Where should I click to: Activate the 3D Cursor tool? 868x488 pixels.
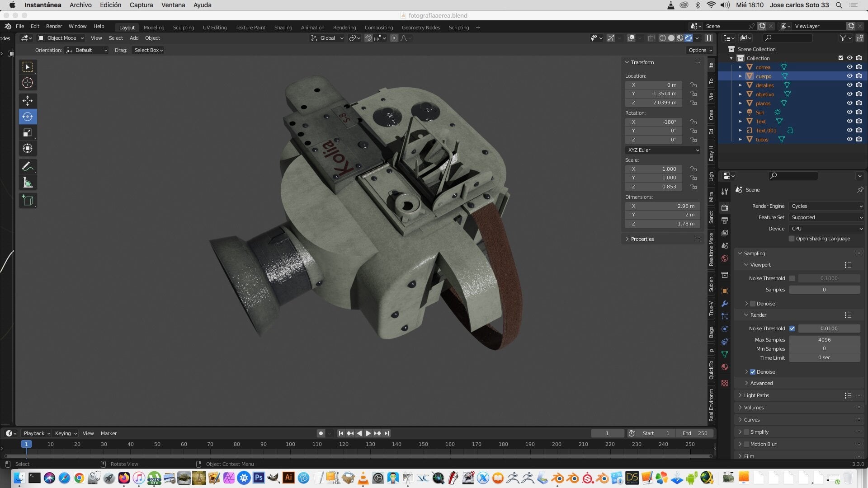[x=28, y=83]
